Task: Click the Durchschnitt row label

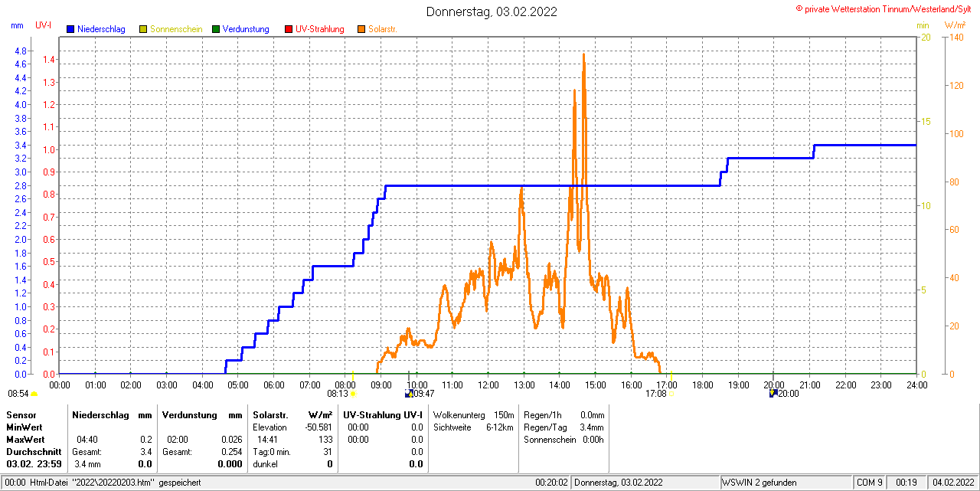Action: coord(33,451)
